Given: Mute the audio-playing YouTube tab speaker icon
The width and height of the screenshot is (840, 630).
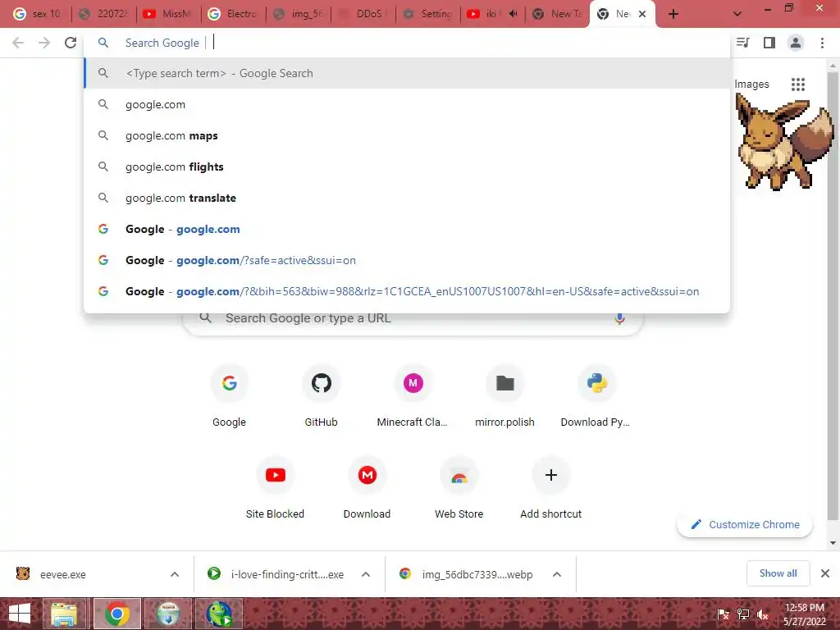Looking at the screenshot, I should coord(513,14).
